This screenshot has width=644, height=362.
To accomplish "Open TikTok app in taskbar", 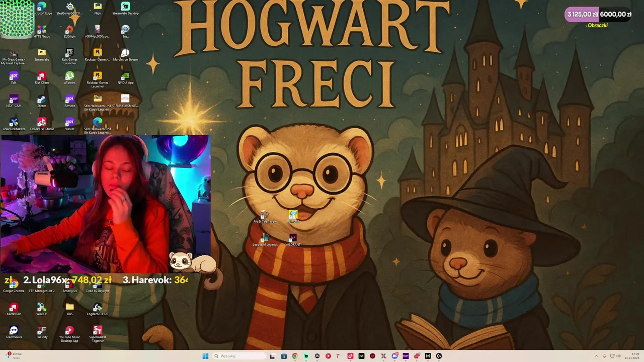I will 350,356.
